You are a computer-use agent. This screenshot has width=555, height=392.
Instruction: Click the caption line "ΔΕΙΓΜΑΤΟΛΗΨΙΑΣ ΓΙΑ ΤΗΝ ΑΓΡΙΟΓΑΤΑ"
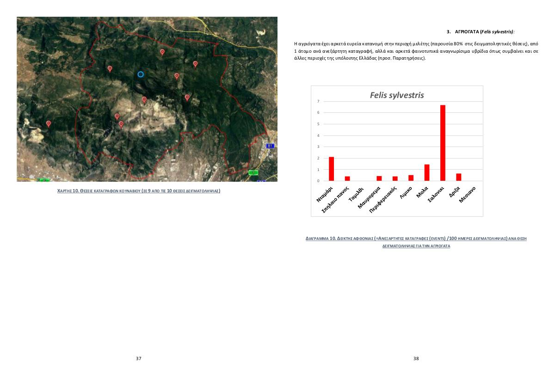pos(416,246)
